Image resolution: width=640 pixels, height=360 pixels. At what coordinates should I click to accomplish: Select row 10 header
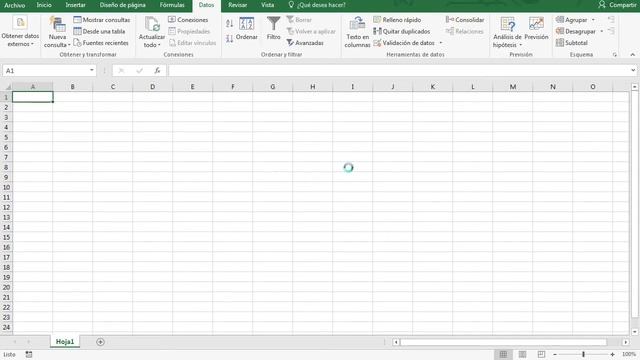coord(6,187)
